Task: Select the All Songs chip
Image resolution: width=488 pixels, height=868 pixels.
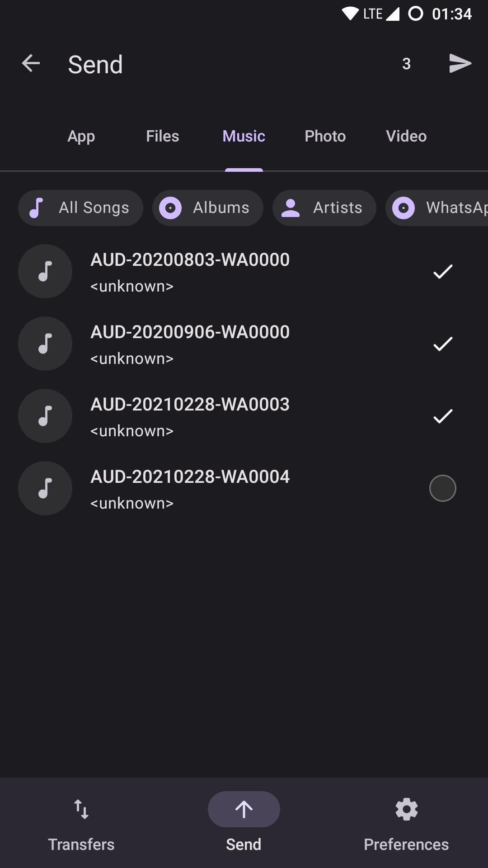Action: point(80,208)
